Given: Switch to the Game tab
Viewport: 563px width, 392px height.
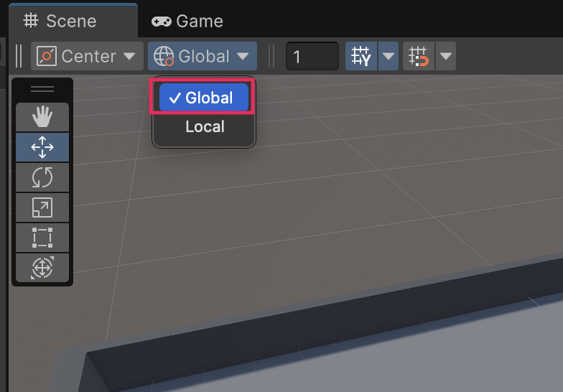Looking at the screenshot, I should 187,21.
